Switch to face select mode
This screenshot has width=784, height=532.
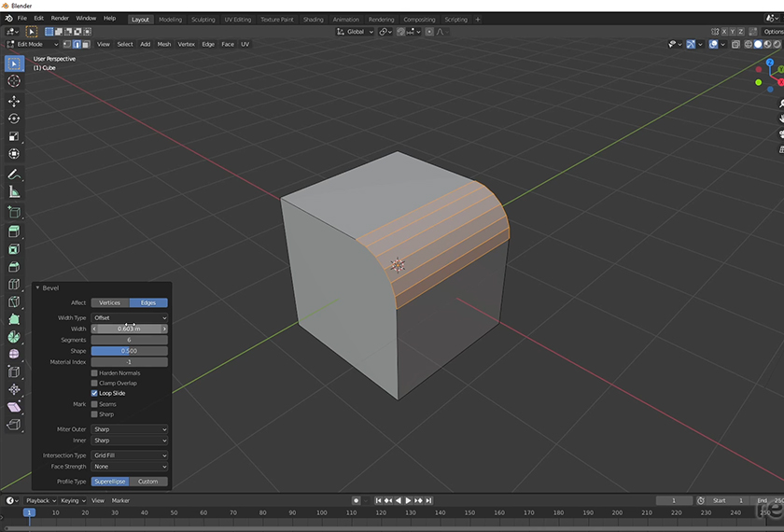(87, 44)
